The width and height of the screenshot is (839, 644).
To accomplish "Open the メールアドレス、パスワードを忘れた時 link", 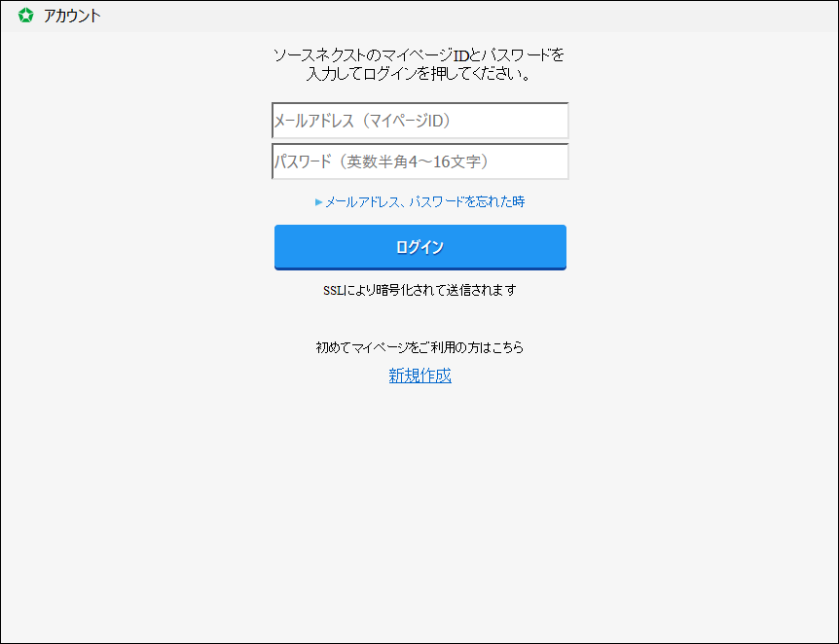I will pyautogui.click(x=420, y=201).
